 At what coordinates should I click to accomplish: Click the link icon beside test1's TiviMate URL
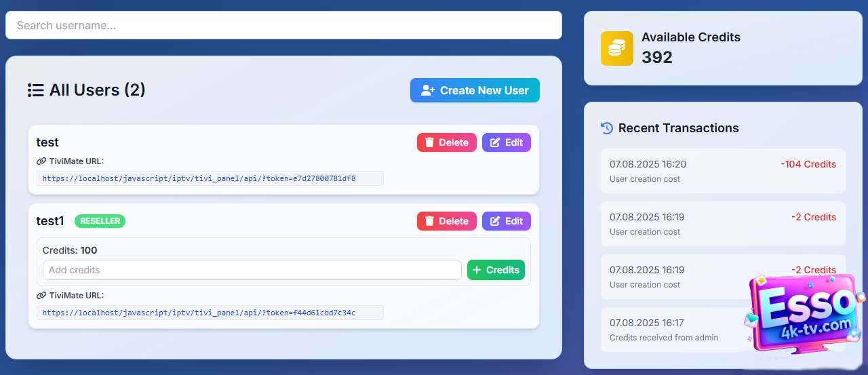click(41, 296)
